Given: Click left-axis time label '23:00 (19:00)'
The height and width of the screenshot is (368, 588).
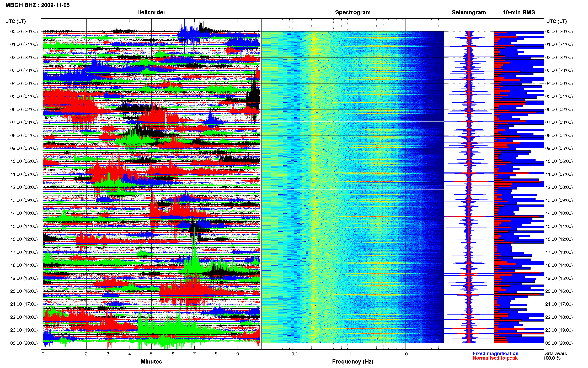Looking at the screenshot, I should (x=24, y=330).
